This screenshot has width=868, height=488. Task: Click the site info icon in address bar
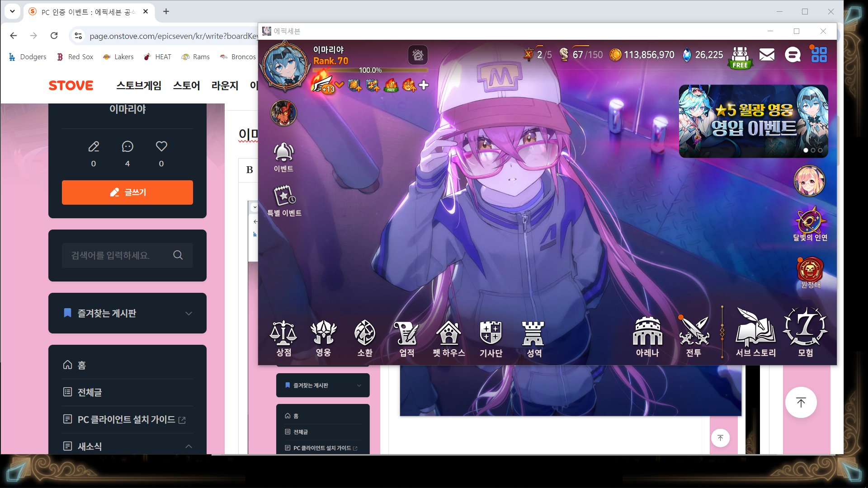pyautogui.click(x=78, y=36)
